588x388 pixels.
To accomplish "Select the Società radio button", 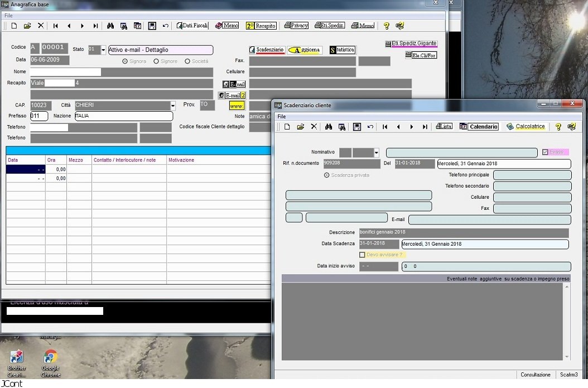I will pos(187,61).
